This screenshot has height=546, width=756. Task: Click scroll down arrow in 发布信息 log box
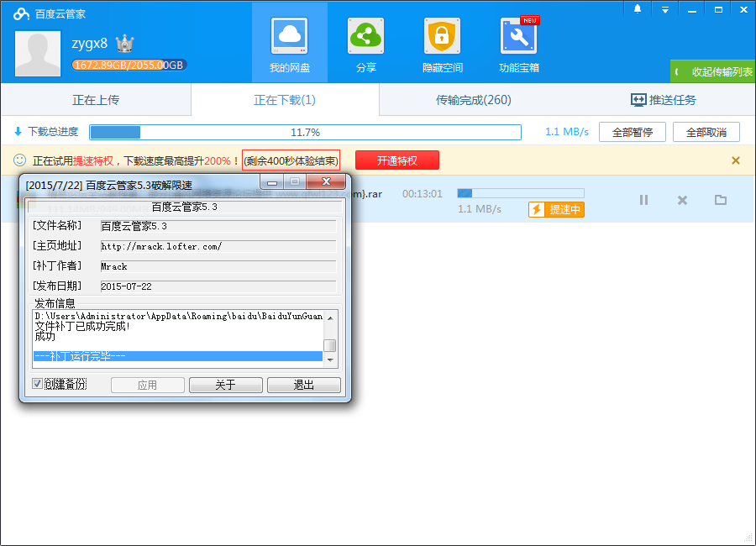(330, 360)
